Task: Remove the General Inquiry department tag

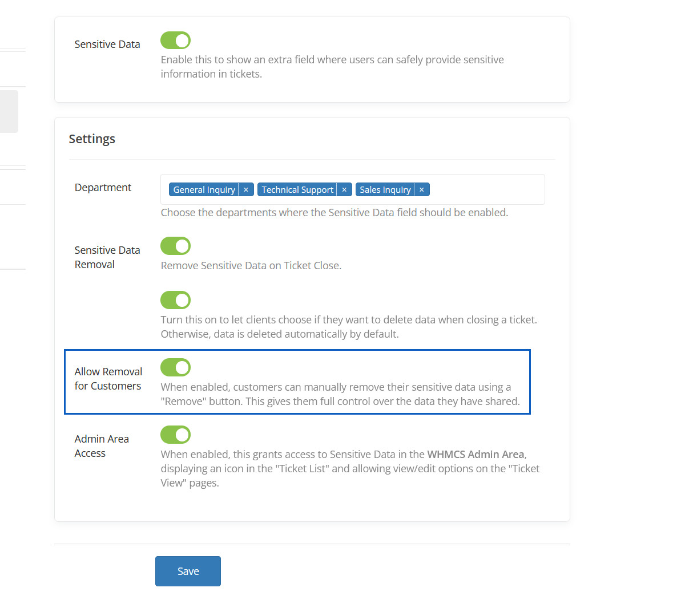Action: pyautogui.click(x=246, y=190)
